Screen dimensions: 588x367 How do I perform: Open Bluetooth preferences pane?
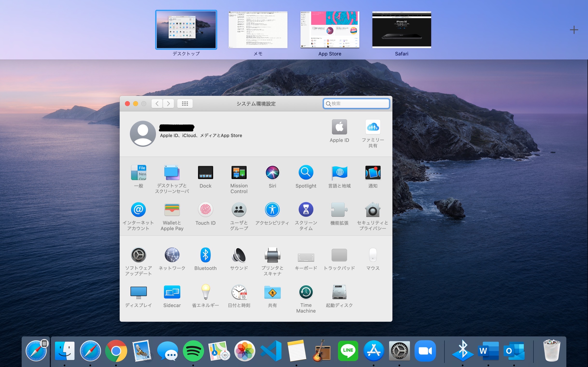[x=206, y=255]
